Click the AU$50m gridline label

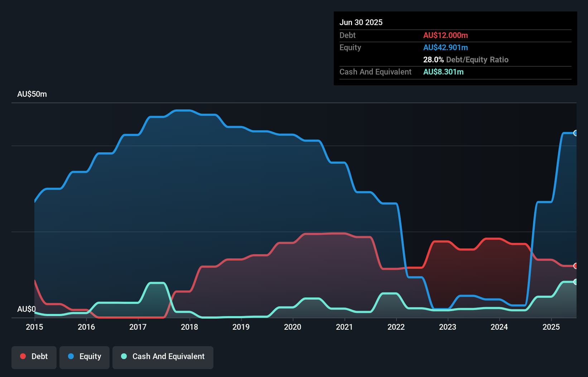pyautogui.click(x=32, y=94)
